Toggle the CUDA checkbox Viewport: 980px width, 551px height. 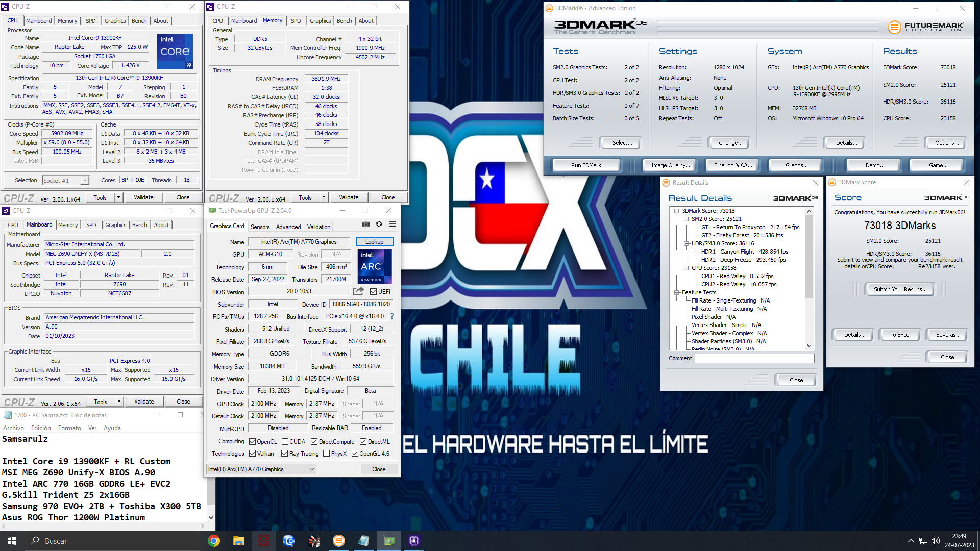(285, 442)
